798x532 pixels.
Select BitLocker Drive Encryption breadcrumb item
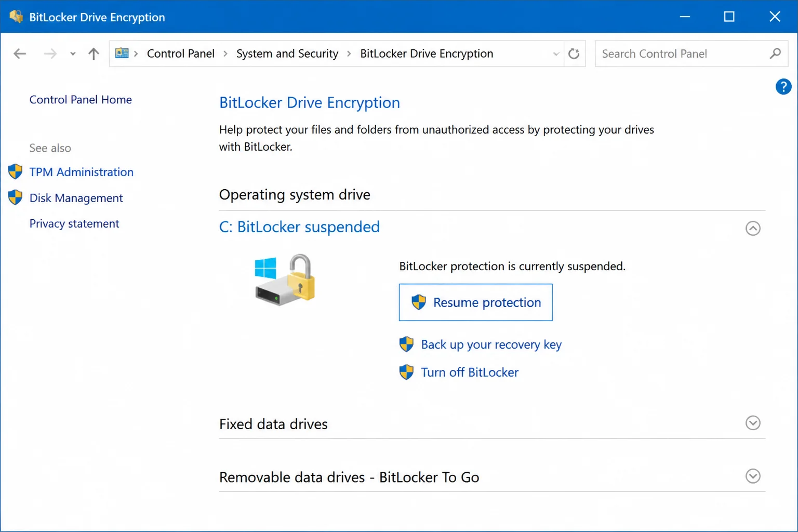(427, 54)
